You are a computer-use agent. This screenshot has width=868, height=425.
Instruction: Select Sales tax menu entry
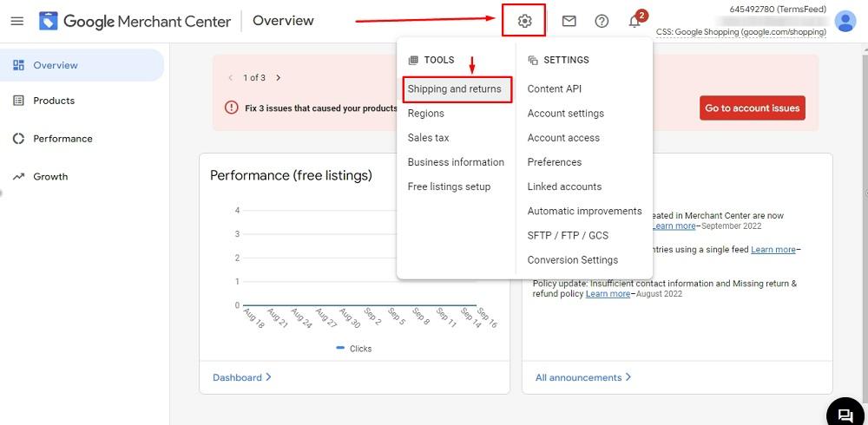429,138
